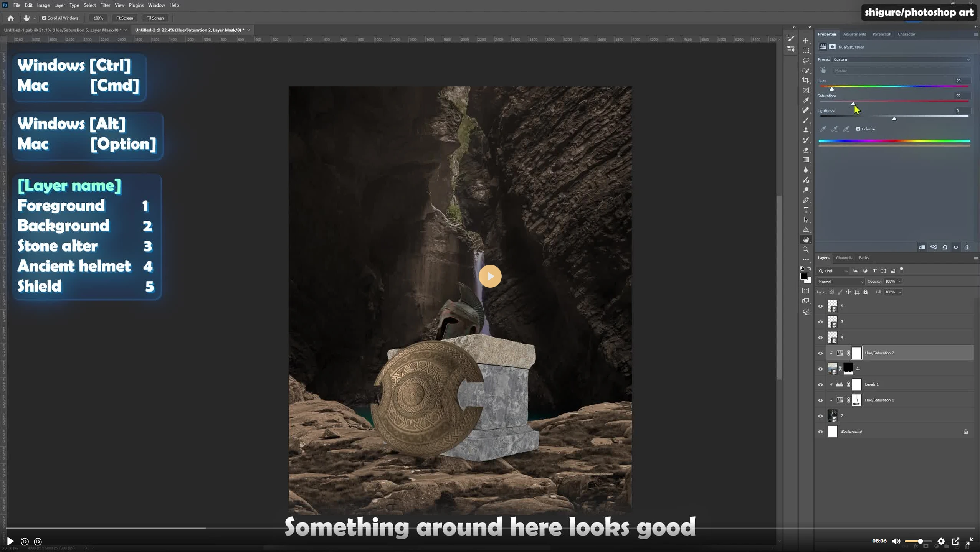Select the Pen tool
Viewport: 980px width, 552px height.
point(806,200)
